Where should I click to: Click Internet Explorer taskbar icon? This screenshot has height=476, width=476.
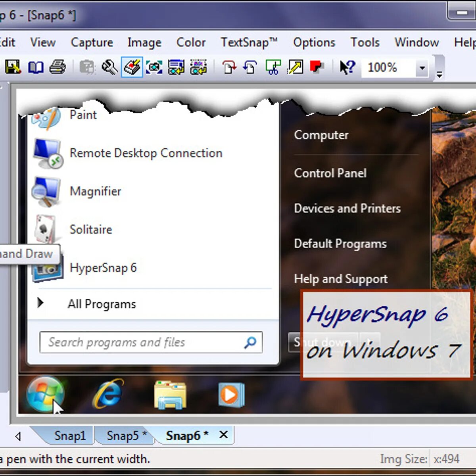108,394
